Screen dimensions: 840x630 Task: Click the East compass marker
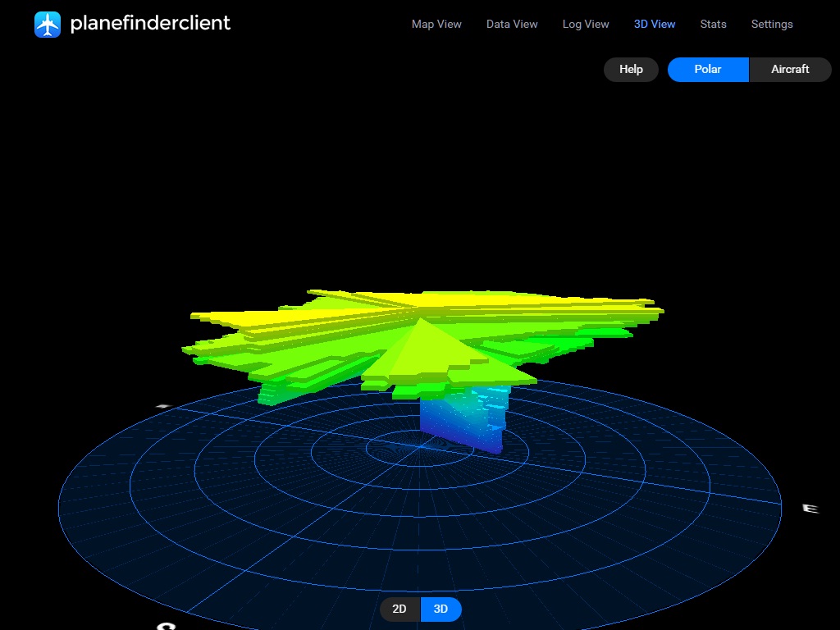(810, 509)
